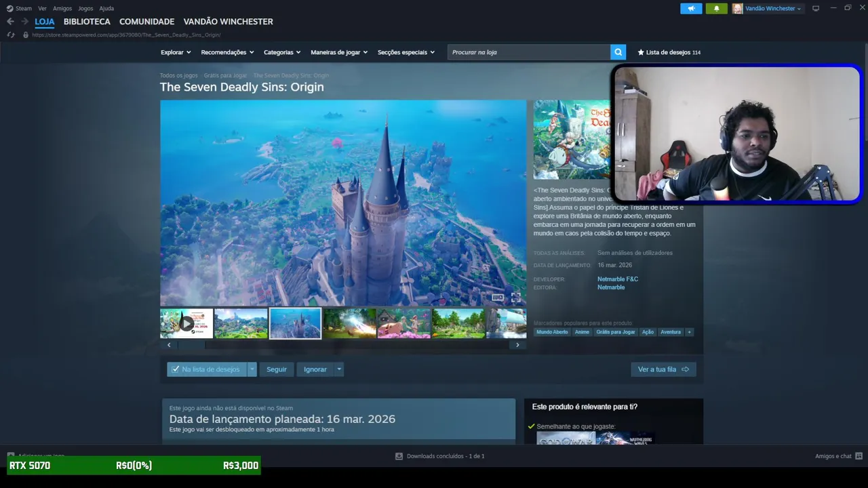Open the Categorias dropdown menu
The width and height of the screenshot is (868, 488).
pyautogui.click(x=281, y=52)
